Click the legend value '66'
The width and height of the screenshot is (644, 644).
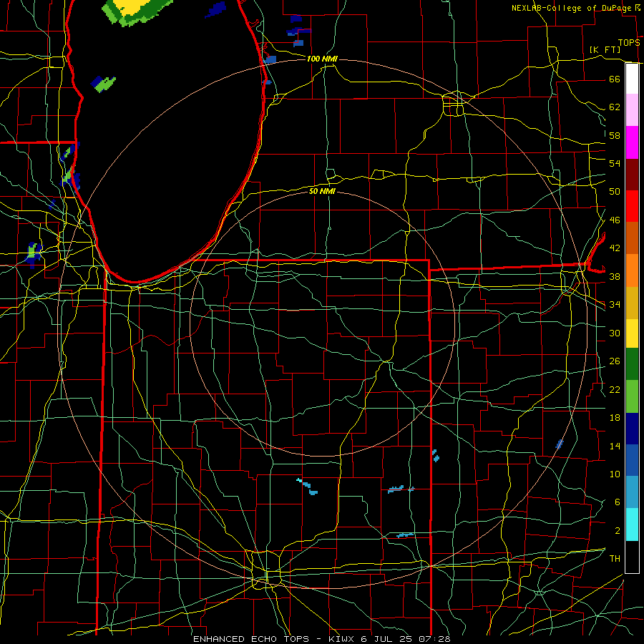tap(615, 79)
